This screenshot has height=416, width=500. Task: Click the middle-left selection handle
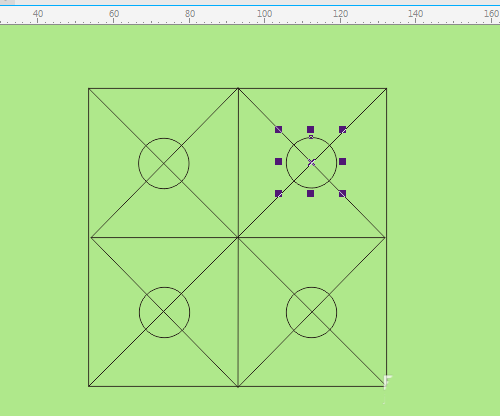[x=279, y=162]
